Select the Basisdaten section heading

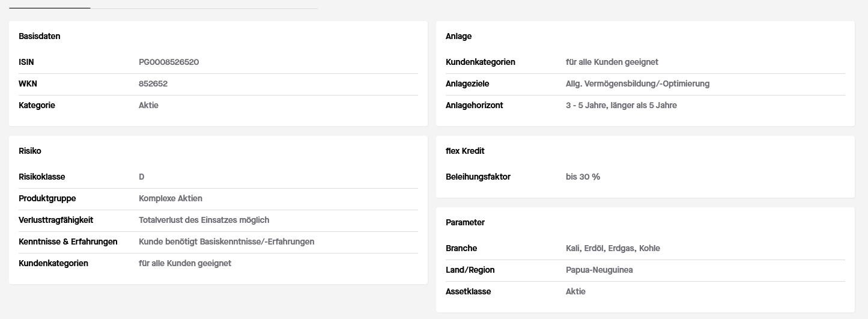coord(40,36)
